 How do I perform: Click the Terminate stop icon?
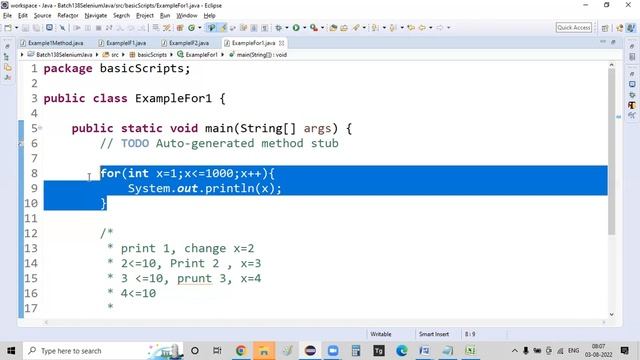[x=98, y=28]
